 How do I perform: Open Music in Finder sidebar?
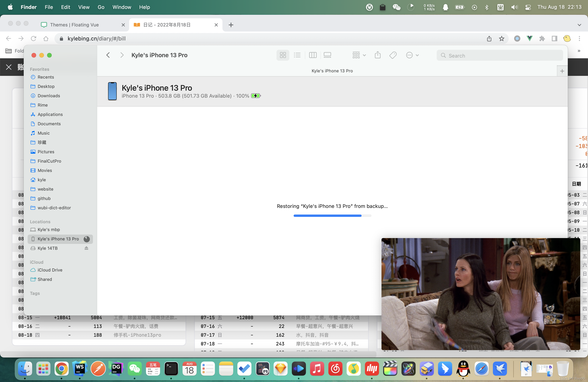pyautogui.click(x=44, y=133)
